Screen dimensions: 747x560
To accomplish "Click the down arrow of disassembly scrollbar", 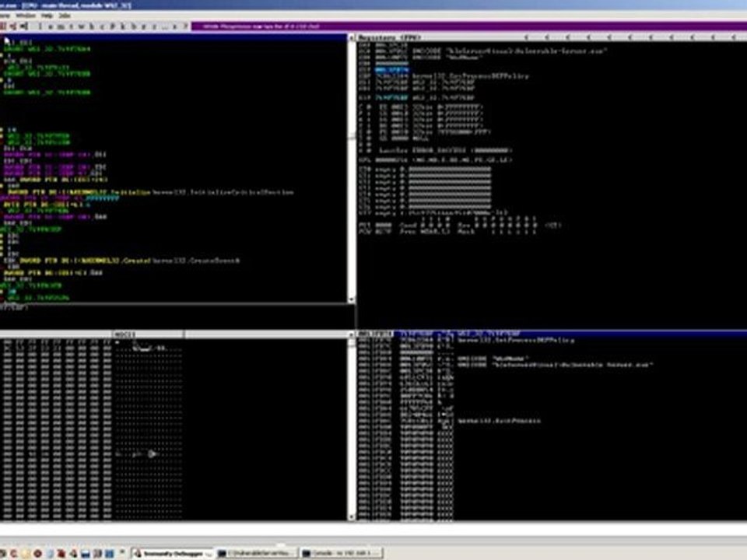I will click(352, 299).
